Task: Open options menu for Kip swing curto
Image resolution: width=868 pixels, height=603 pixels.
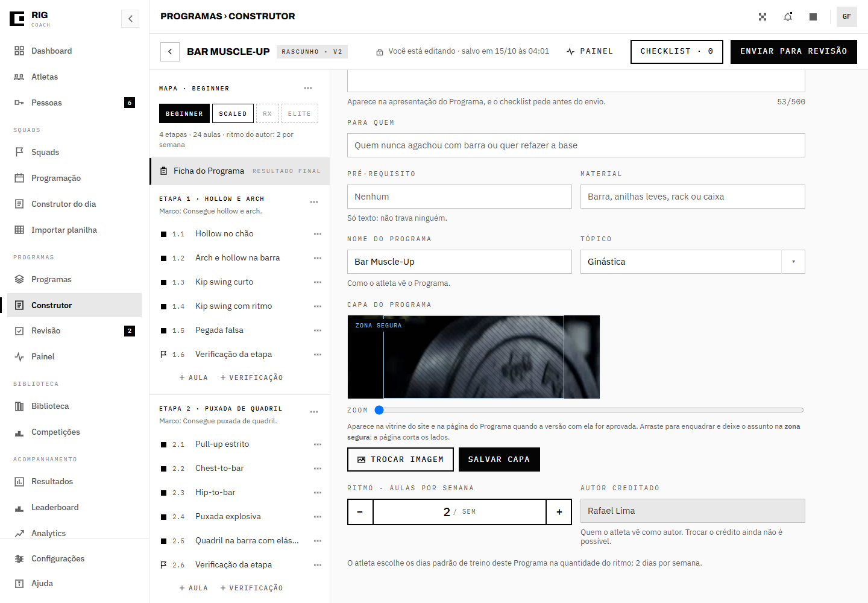Action: [x=318, y=282]
